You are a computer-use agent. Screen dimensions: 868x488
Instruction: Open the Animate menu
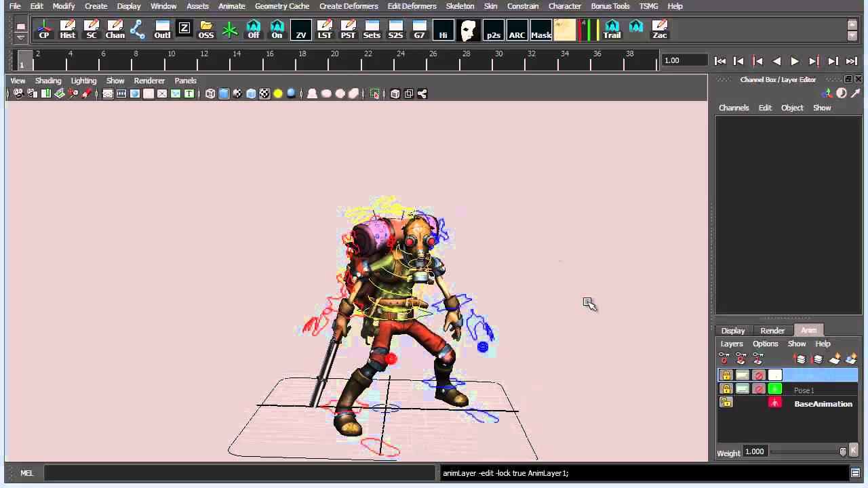click(231, 6)
